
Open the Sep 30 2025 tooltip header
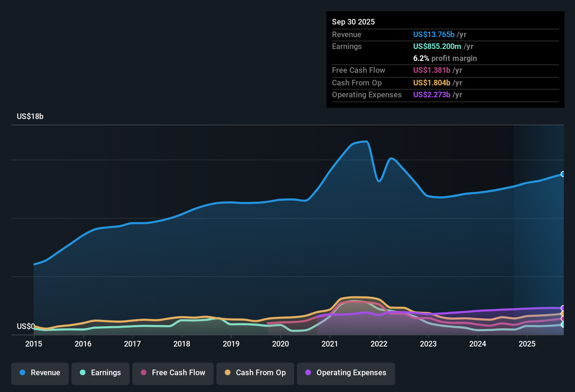pos(353,22)
